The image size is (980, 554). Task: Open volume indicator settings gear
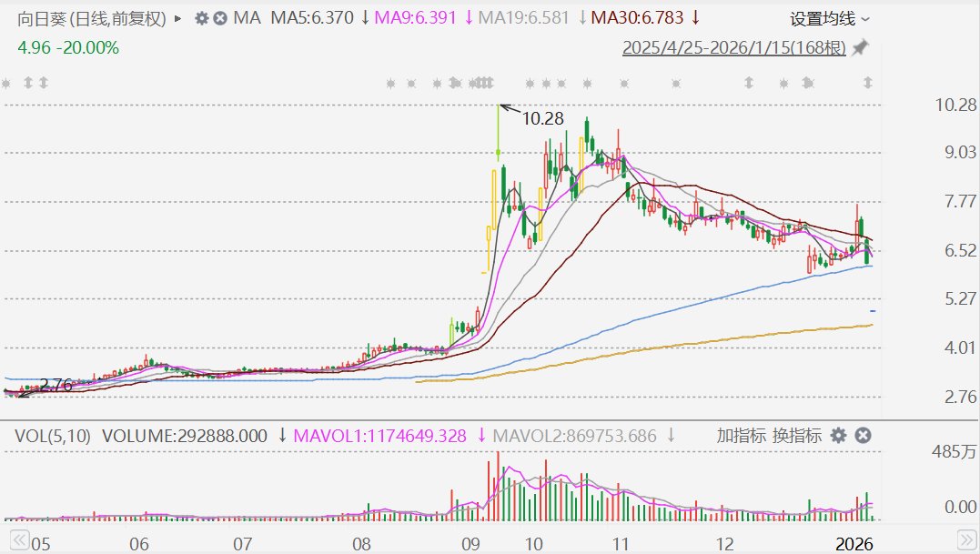pyautogui.click(x=839, y=436)
